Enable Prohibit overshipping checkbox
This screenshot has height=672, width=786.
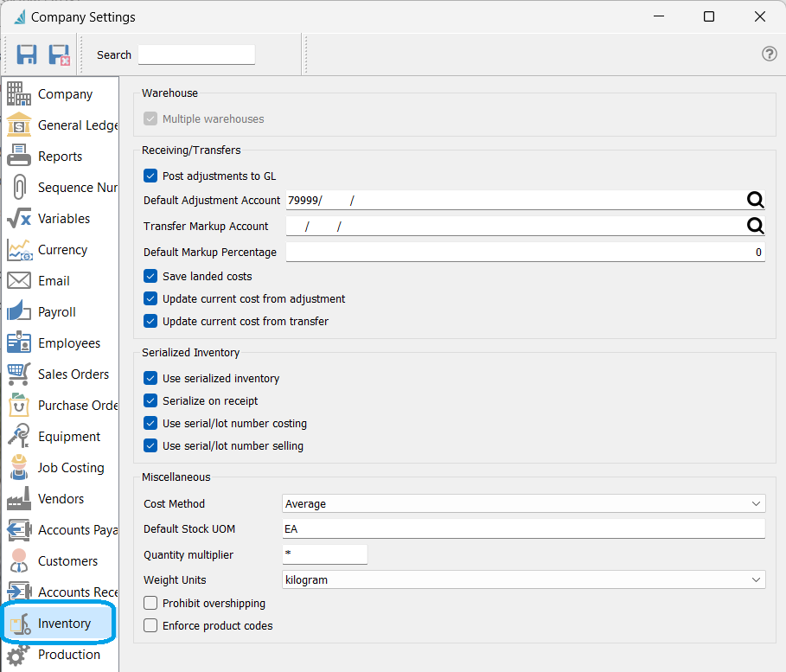pyautogui.click(x=150, y=604)
